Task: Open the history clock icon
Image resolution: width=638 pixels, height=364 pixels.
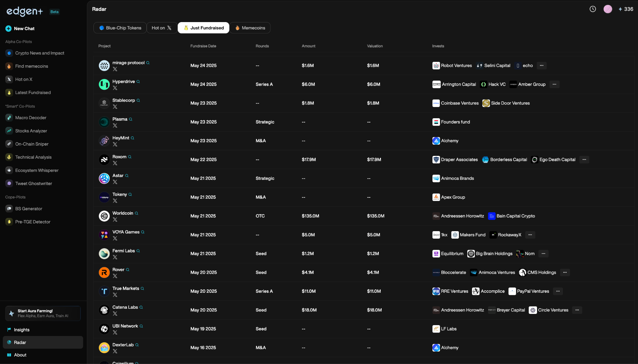Action: (593, 9)
